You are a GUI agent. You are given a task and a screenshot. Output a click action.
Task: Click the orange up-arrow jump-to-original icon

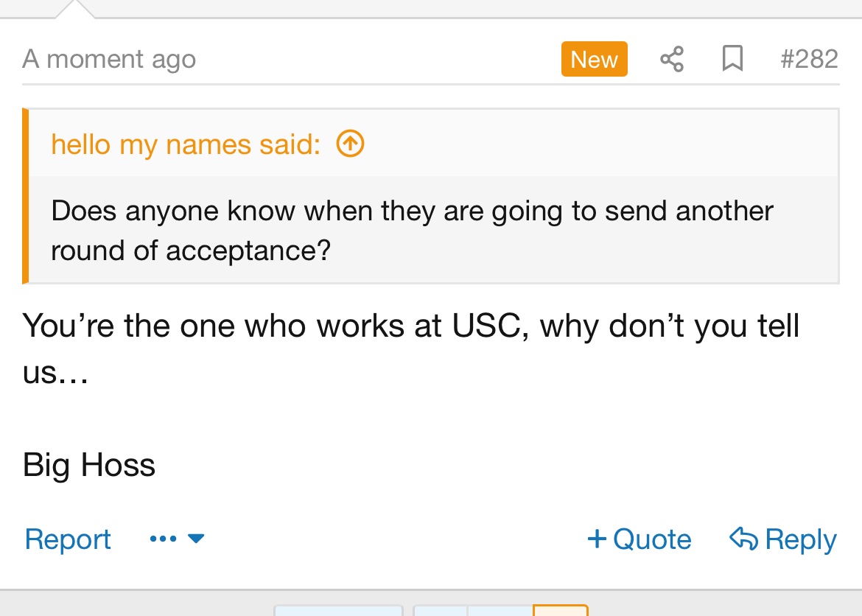[x=350, y=144]
